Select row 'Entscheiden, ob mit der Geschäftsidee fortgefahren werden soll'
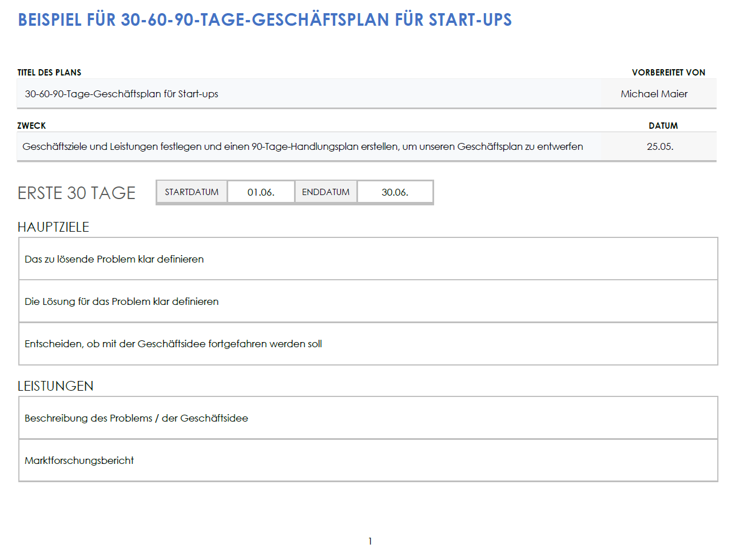The image size is (735, 560). pyautogui.click(x=368, y=344)
